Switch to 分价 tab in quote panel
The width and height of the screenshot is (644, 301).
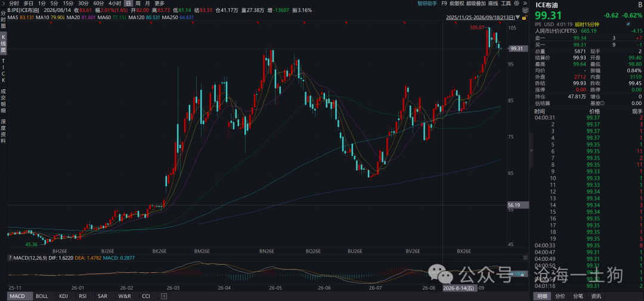pyautogui.click(x=560, y=296)
